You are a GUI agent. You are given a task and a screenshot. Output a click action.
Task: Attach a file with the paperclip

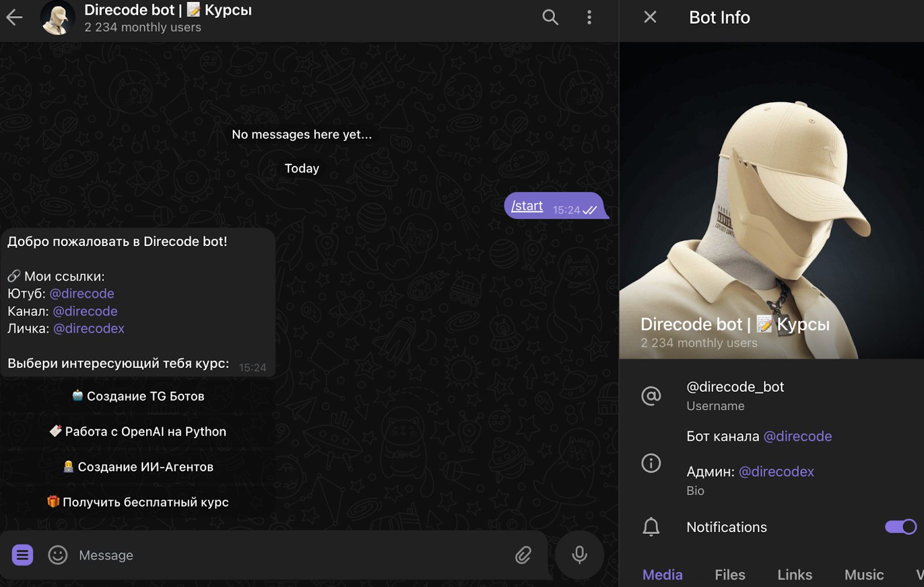pos(523,555)
